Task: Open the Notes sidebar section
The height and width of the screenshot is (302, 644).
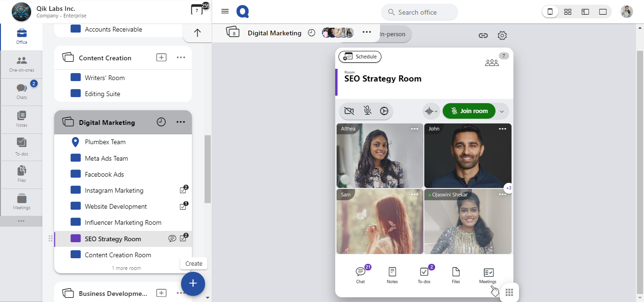Action: click(x=21, y=119)
